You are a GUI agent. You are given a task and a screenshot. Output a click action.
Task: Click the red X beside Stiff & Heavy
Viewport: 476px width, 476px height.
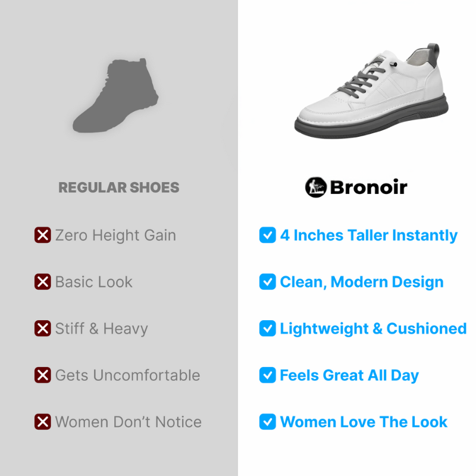42,328
